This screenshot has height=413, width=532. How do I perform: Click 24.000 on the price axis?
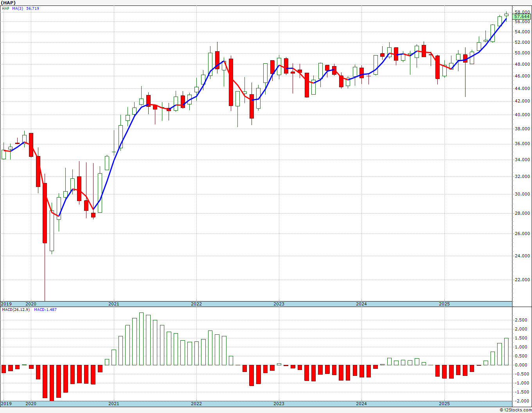[x=523, y=256]
